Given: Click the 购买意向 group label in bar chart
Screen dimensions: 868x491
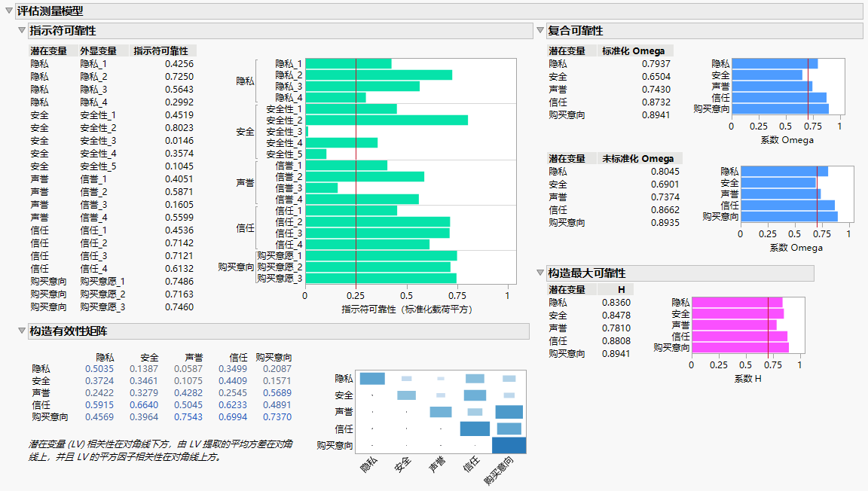Looking at the screenshot, I should (236, 267).
